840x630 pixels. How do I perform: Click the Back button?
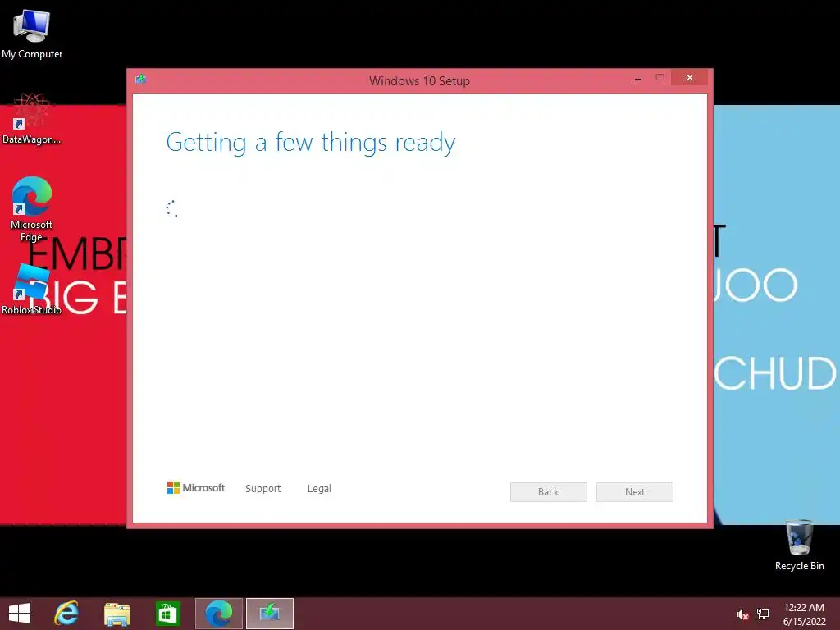pos(549,492)
